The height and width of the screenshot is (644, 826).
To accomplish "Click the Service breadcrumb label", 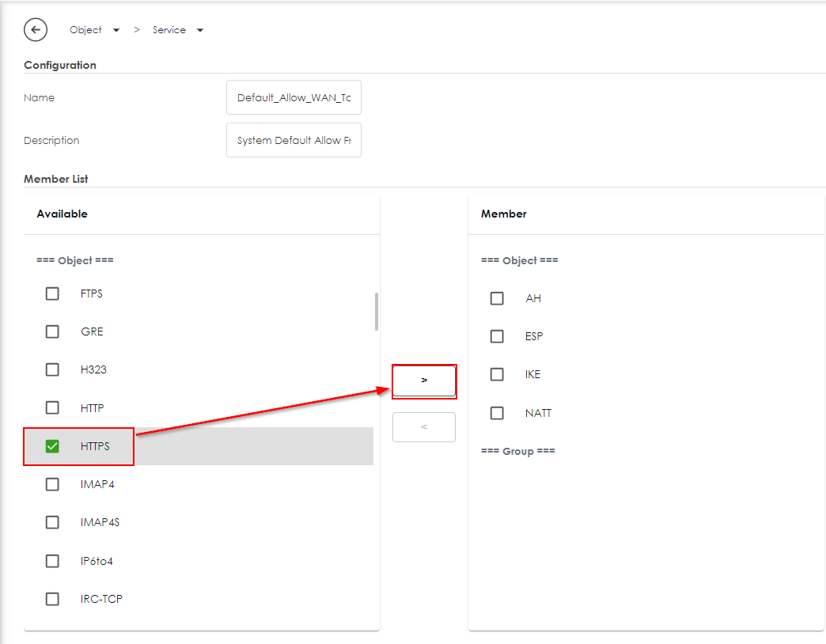I will [x=169, y=30].
